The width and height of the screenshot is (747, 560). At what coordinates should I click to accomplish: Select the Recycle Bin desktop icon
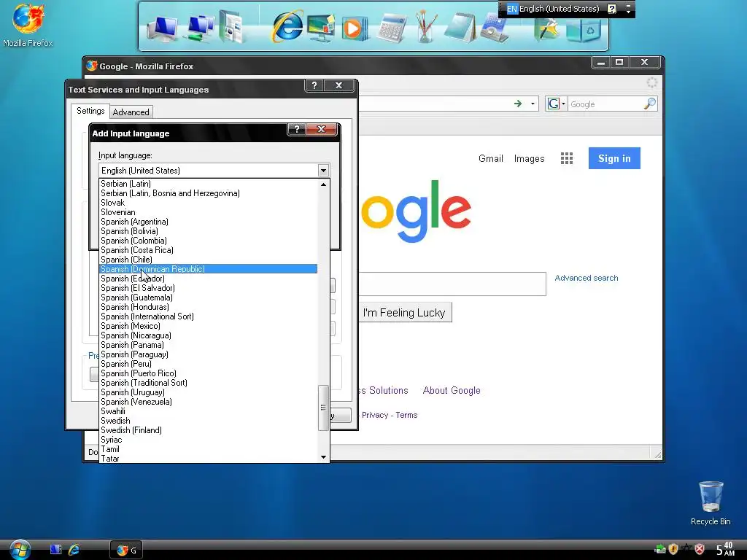pos(711,503)
